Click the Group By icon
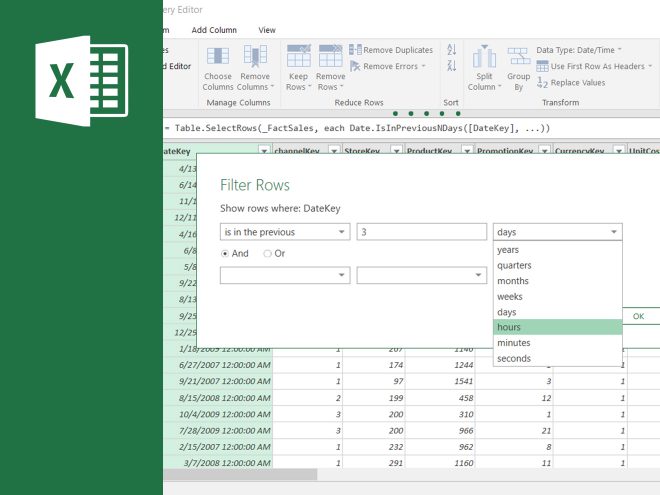Image resolution: width=660 pixels, height=495 pixels. tap(518, 57)
